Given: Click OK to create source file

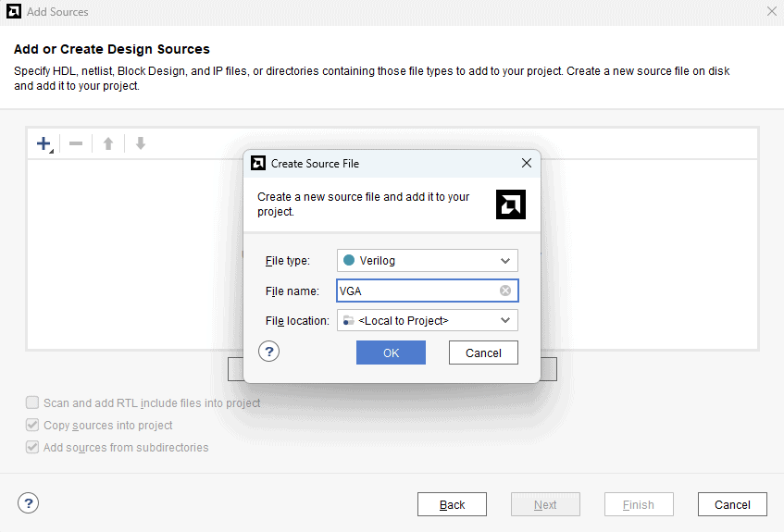Looking at the screenshot, I should click(391, 353).
